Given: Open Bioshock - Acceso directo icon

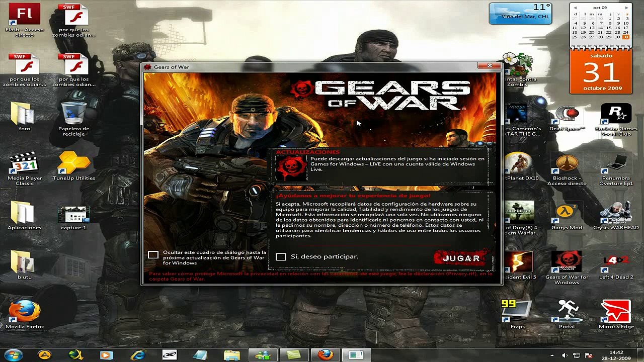Looking at the screenshot, I should pos(567,170).
